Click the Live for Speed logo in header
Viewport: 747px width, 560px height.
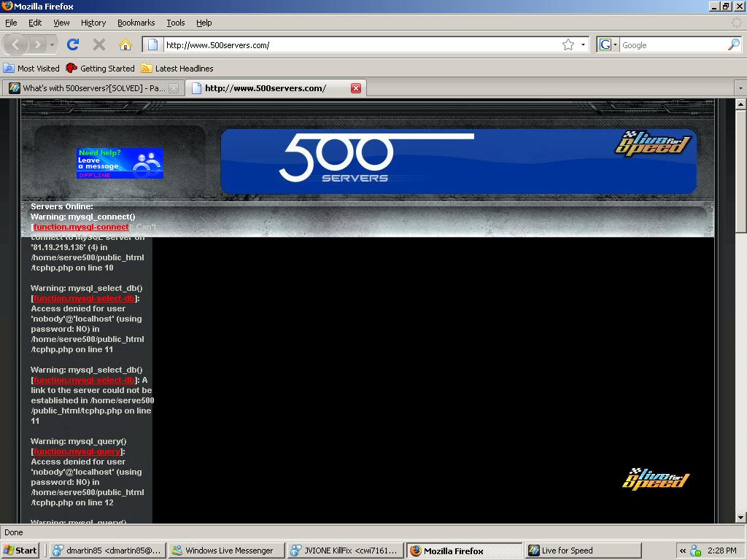pyautogui.click(x=653, y=143)
